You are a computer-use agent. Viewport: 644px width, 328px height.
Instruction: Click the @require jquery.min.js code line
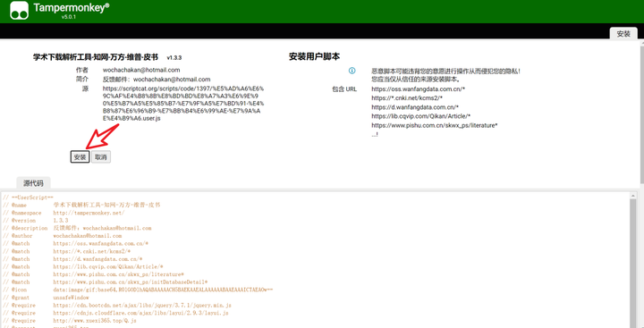click(117, 306)
